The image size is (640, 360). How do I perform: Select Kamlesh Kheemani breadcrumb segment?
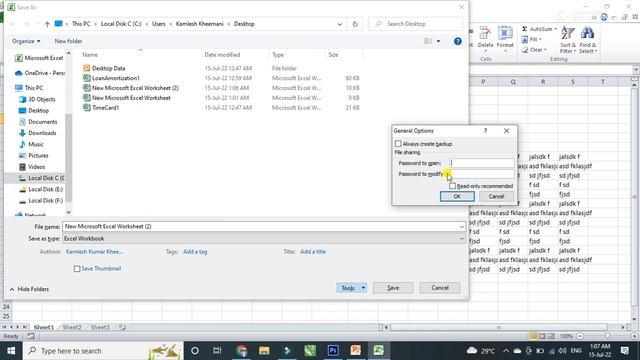point(200,24)
